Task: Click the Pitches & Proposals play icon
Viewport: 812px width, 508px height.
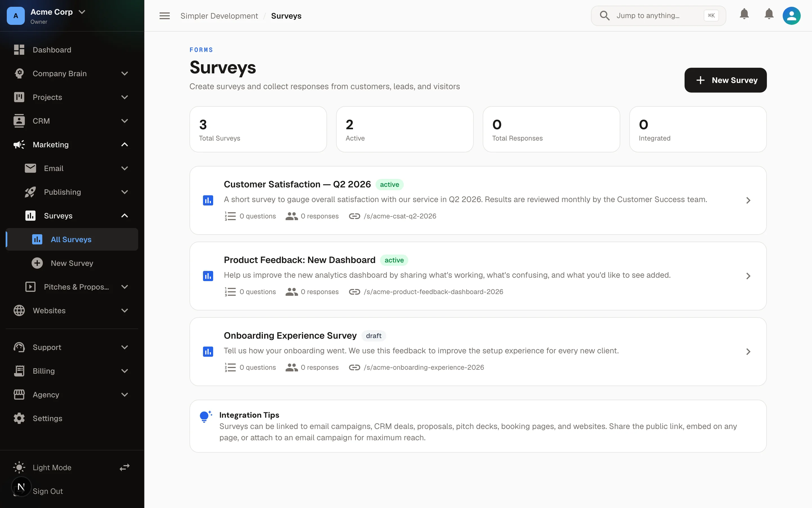Action: (30, 286)
